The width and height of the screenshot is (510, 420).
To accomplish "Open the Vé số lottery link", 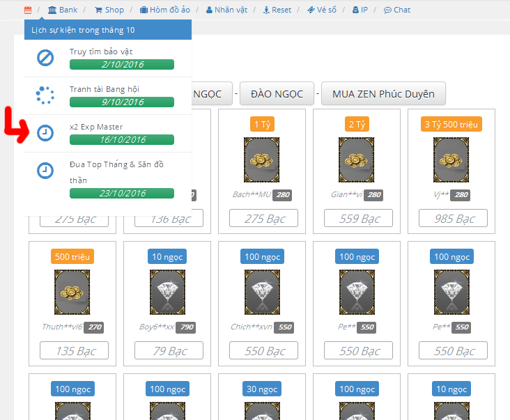I will (x=322, y=10).
